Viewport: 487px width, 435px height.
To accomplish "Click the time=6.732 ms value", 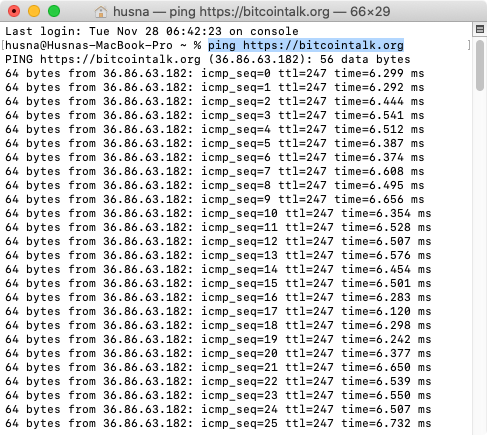I will tap(386, 423).
